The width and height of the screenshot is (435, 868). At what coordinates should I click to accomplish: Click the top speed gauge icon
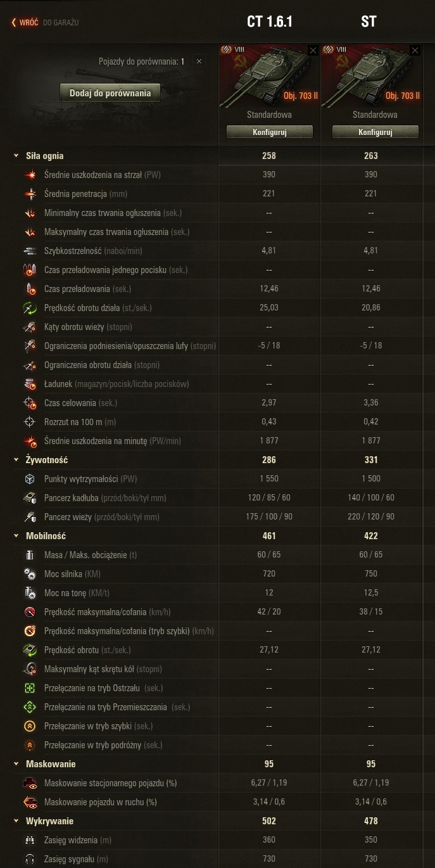[30, 612]
